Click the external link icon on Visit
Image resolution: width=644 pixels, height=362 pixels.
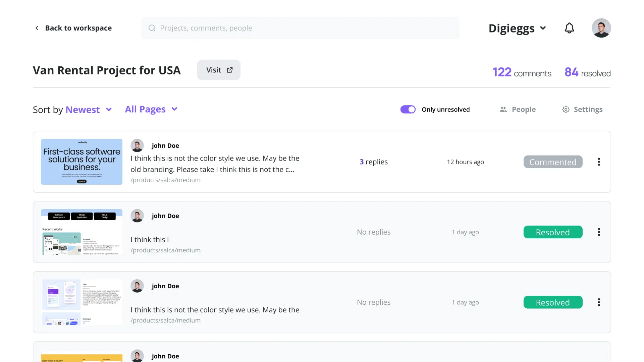pos(230,70)
